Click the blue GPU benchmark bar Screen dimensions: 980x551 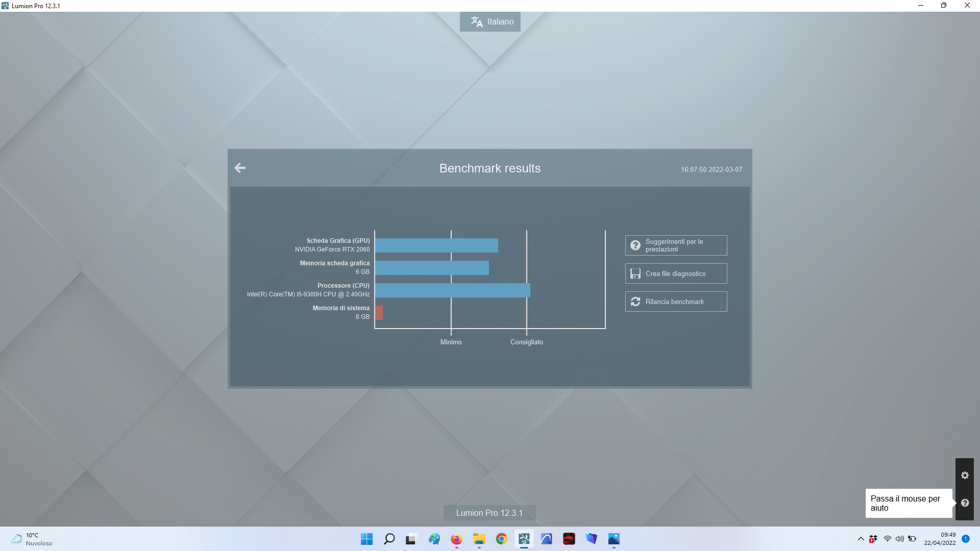[436, 245]
